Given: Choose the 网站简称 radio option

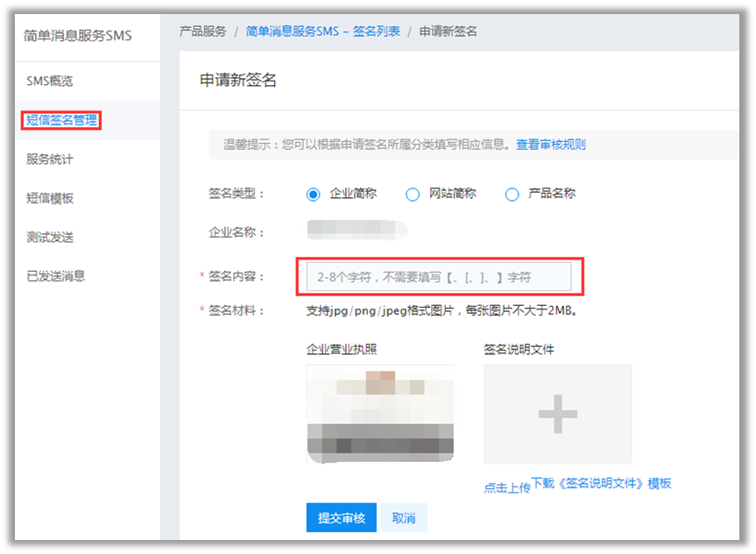Looking at the screenshot, I should coord(413,195).
